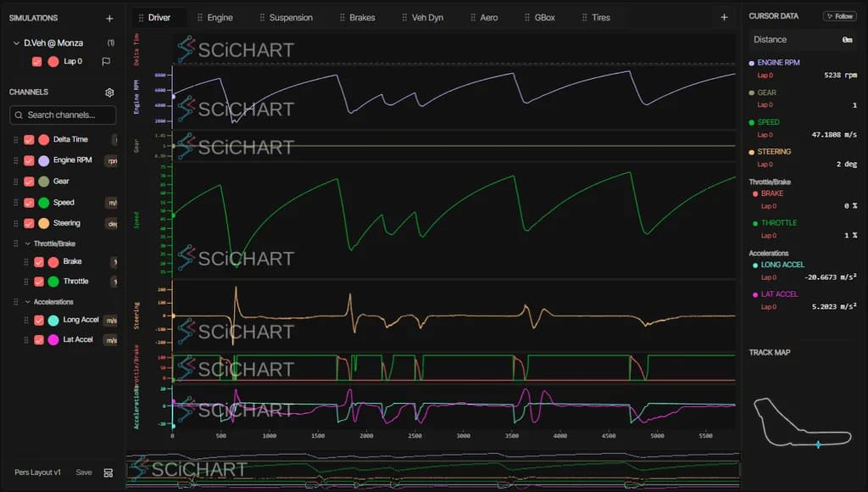Click search magnifier icon in channels box
The image size is (868, 492).
pyautogui.click(x=19, y=115)
